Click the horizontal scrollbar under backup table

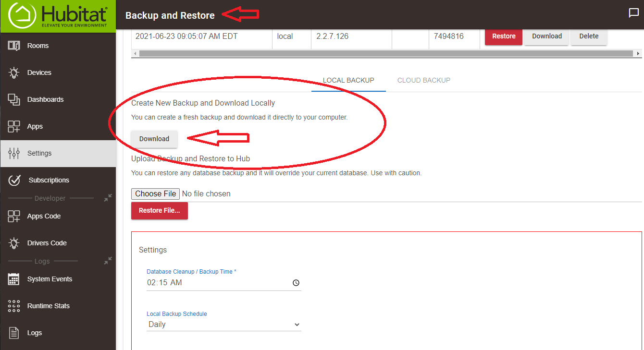point(384,53)
